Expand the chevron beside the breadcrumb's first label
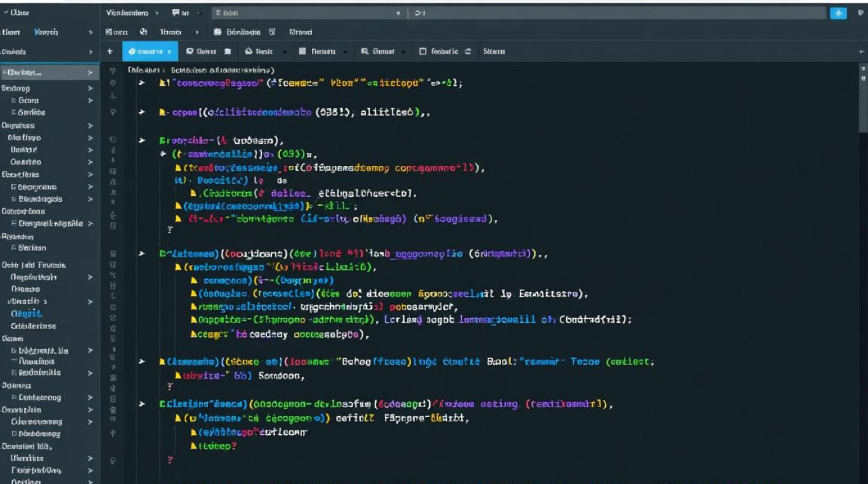The height and width of the screenshot is (484, 868). point(156,13)
